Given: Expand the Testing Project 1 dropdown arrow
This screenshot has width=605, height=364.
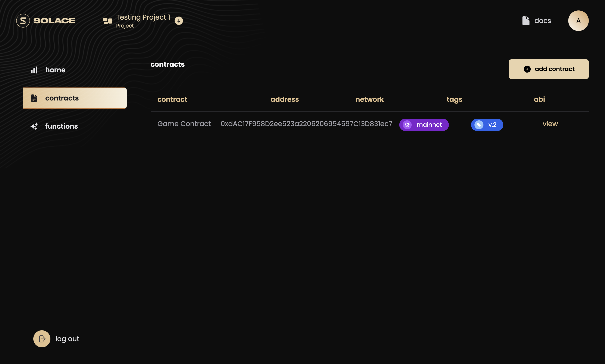Looking at the screenshot, I should coord(179,21).
